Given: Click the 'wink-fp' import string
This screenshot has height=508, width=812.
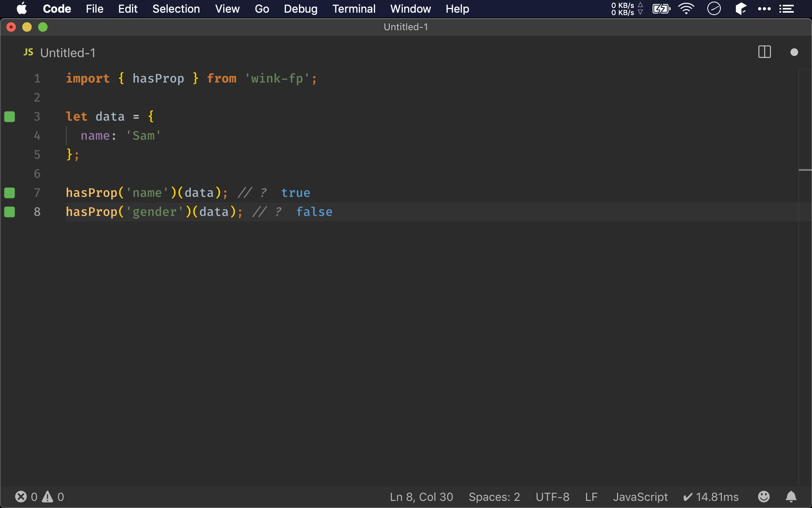Looking at the screenshot, I should tap(277, 79).
